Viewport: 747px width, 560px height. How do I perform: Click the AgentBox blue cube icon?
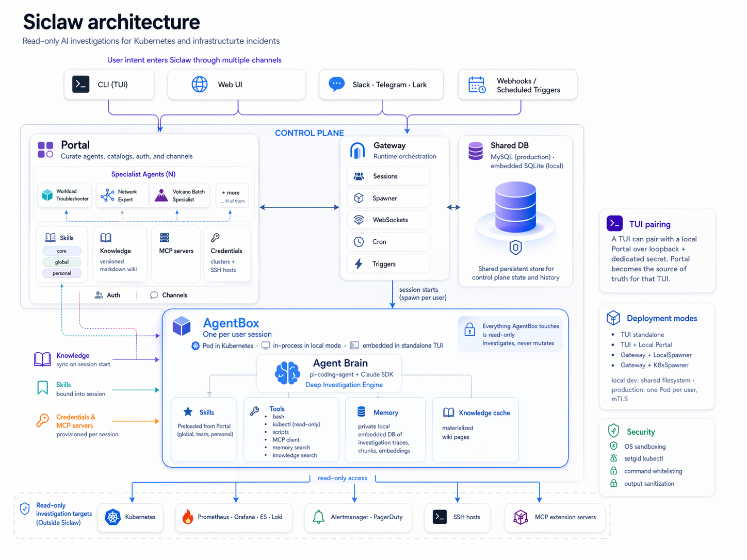(182, 326)
